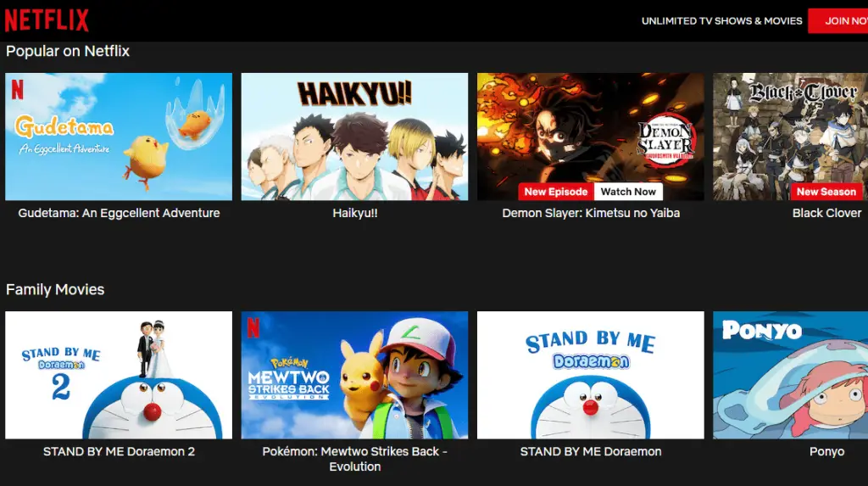Click the Watch Now badge on Demon Slayer
This screenshot has height=486, width=868.
628,192
